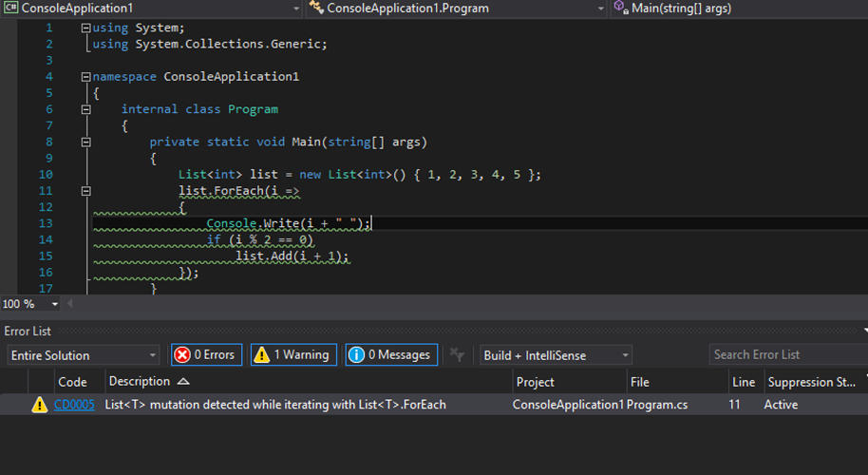Toggle the 1 Warning filter
The image size is (868, 475).
293,355
